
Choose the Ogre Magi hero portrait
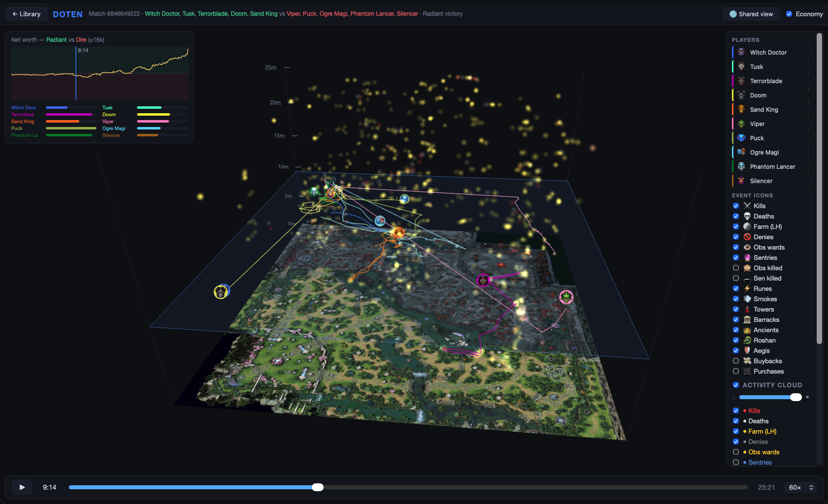pyautogui.click(x=741, y=152)
